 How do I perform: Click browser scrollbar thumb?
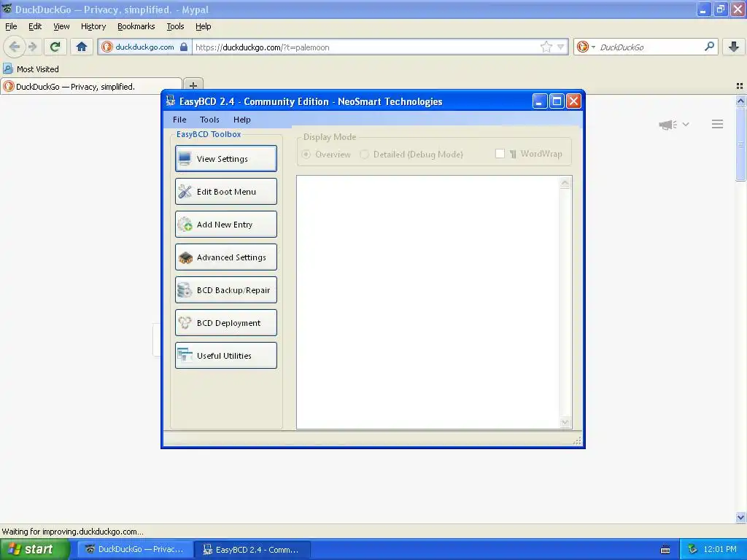pos(740,144)
